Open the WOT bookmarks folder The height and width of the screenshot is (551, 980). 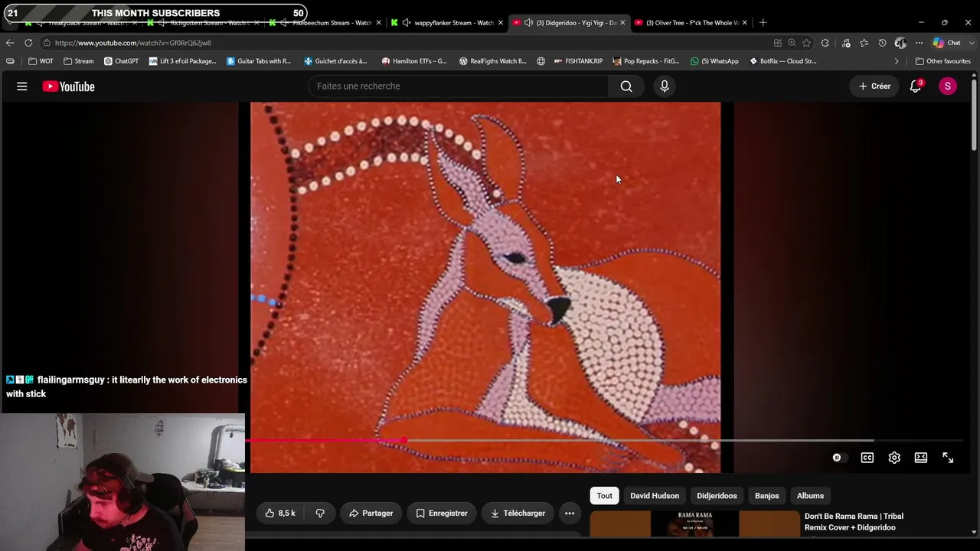coord(41,61)
